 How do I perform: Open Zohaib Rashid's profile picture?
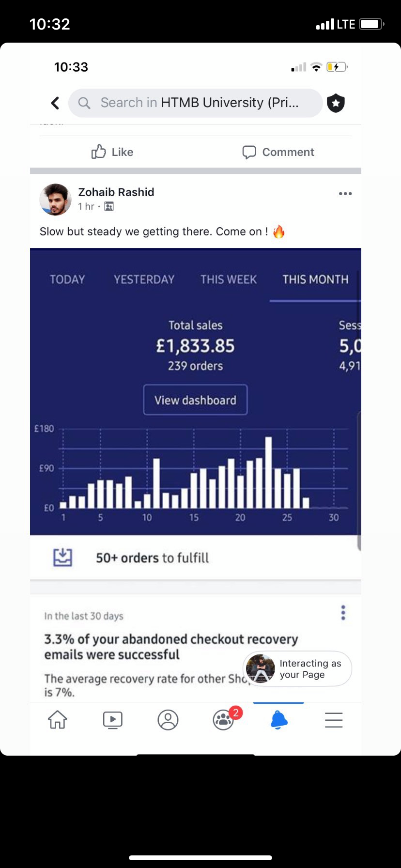55,199
